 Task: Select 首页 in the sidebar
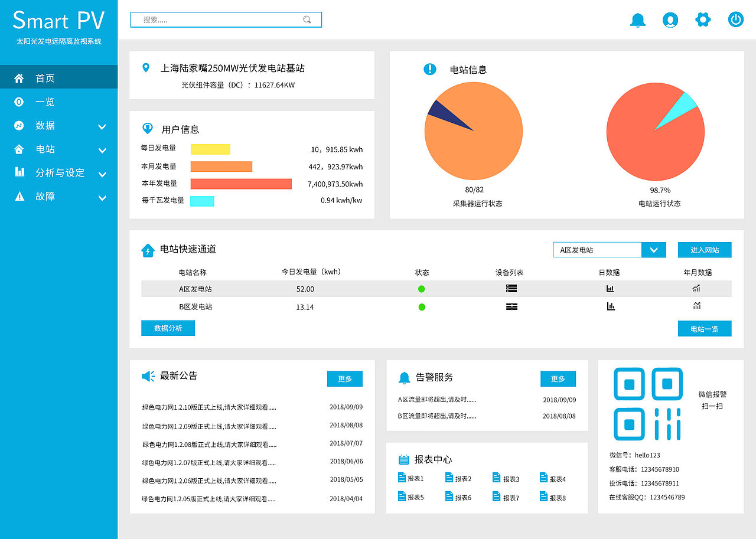59,78
